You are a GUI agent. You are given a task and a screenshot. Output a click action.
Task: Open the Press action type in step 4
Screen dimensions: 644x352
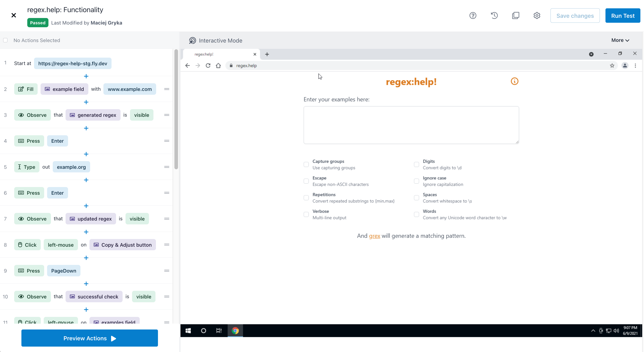click(x=29, y=141)
